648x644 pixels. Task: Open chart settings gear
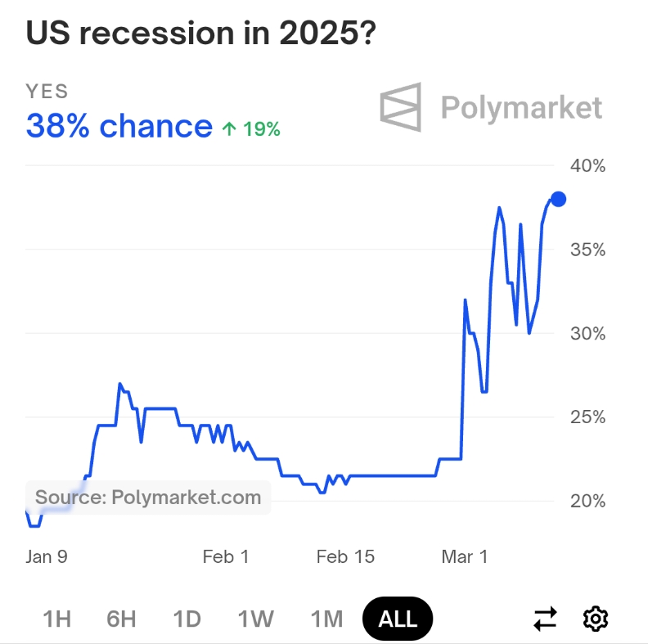point(596,619)
